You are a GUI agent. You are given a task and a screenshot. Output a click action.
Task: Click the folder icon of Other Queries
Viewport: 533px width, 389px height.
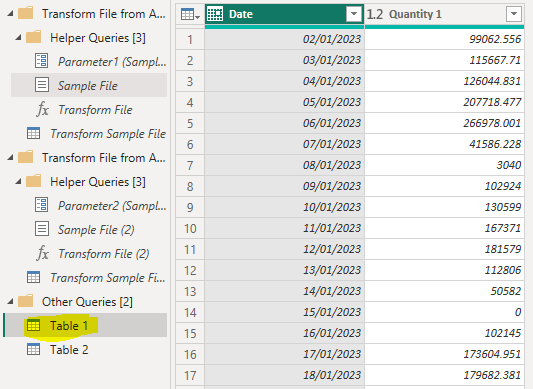tap(25, 301)
